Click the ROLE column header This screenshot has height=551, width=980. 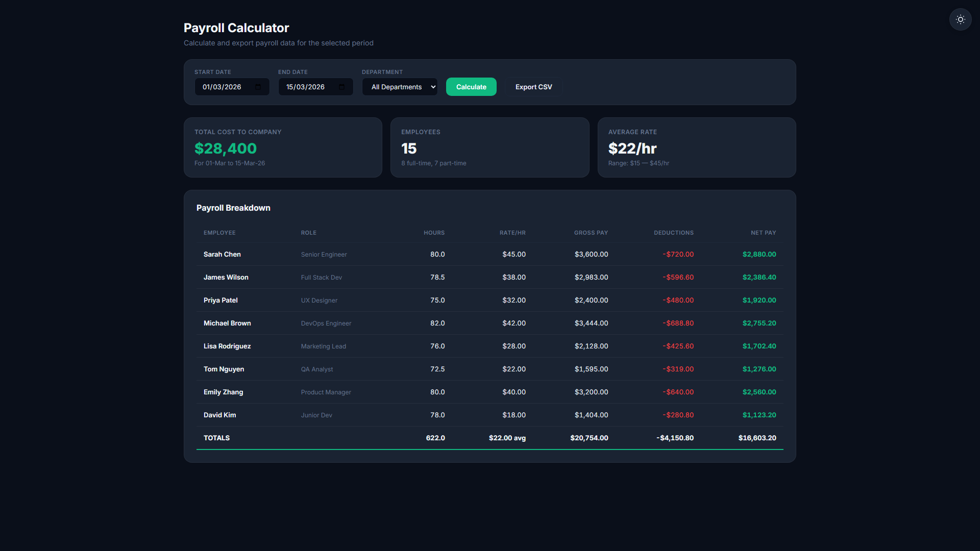point(309,233)
